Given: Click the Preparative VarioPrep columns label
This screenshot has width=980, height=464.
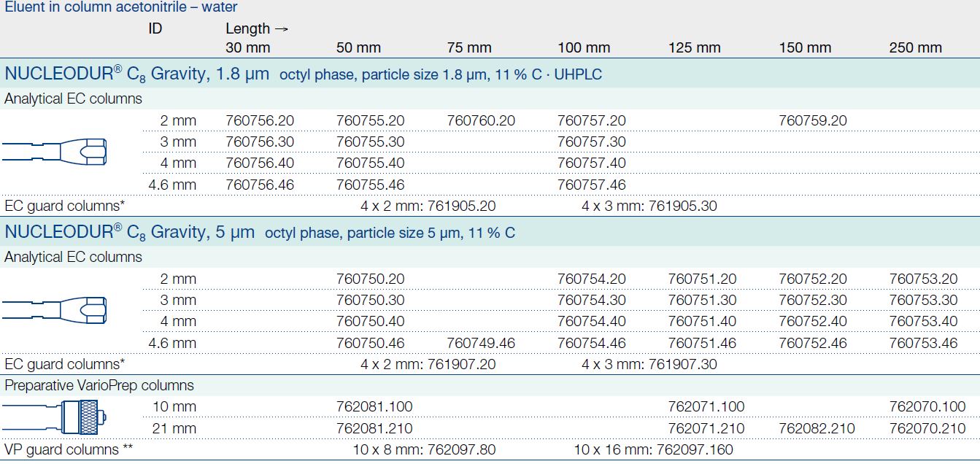Looking at the screenshot, I should 99,385.
